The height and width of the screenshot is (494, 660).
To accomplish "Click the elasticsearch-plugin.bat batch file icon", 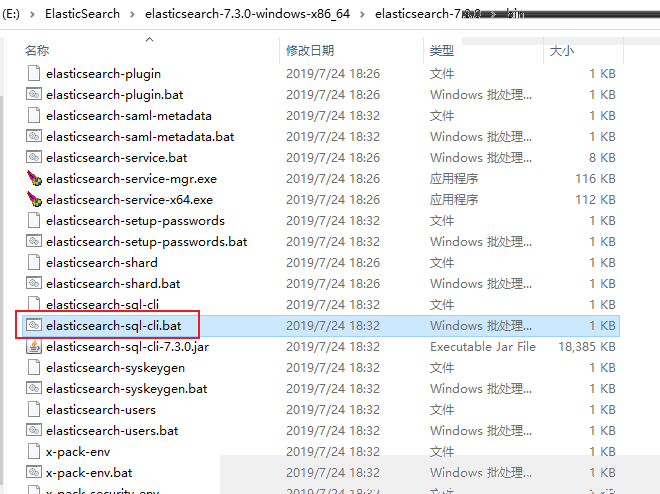I will [34, 94].
